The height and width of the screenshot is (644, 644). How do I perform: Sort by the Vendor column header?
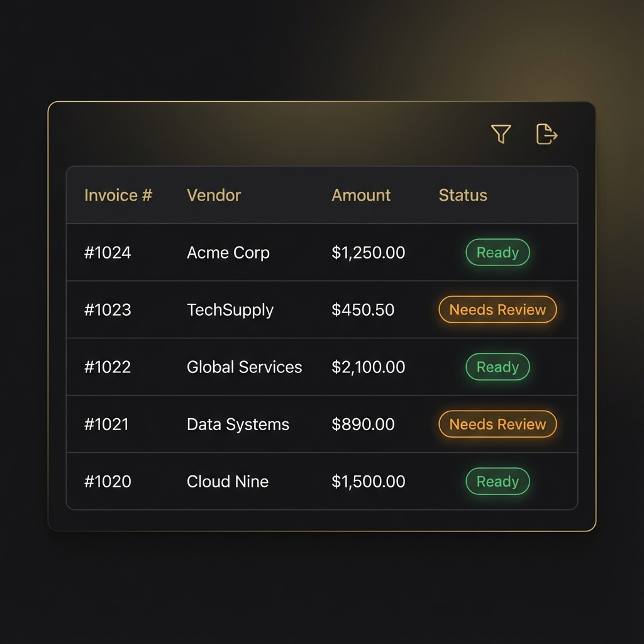(x=214, y=195)
